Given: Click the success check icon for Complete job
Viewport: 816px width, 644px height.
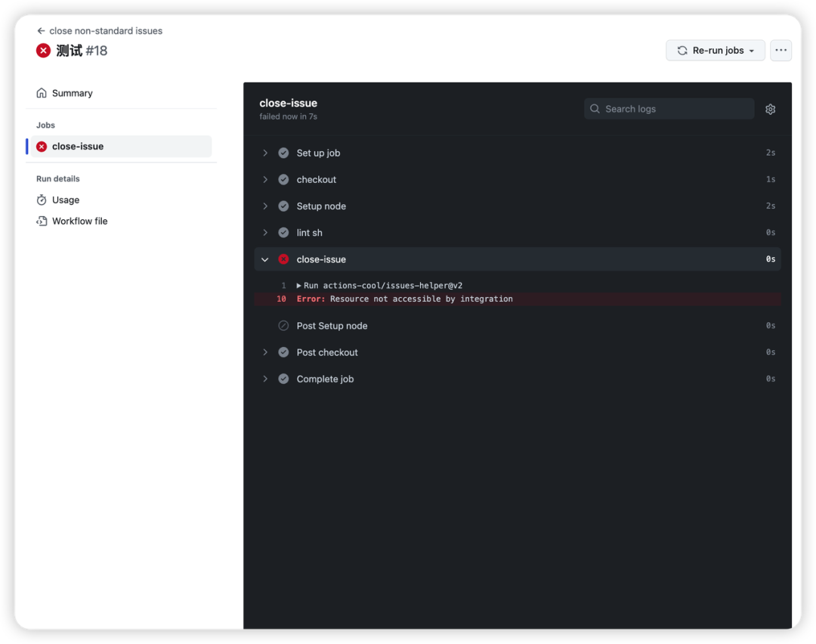Looking at the screenshot, I should tap(283, 379).
